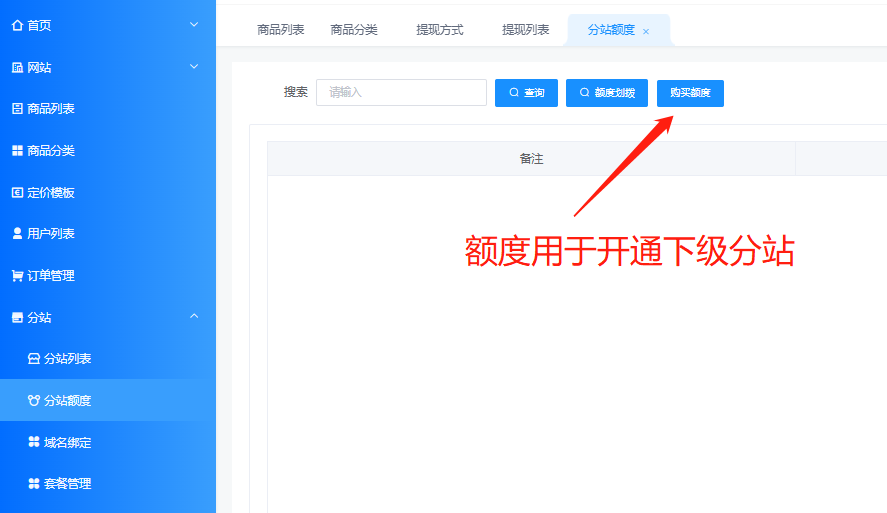Select 分站额度 in the 分站 submenu
This screenshot has width=887, height=513.
[67, 401]
